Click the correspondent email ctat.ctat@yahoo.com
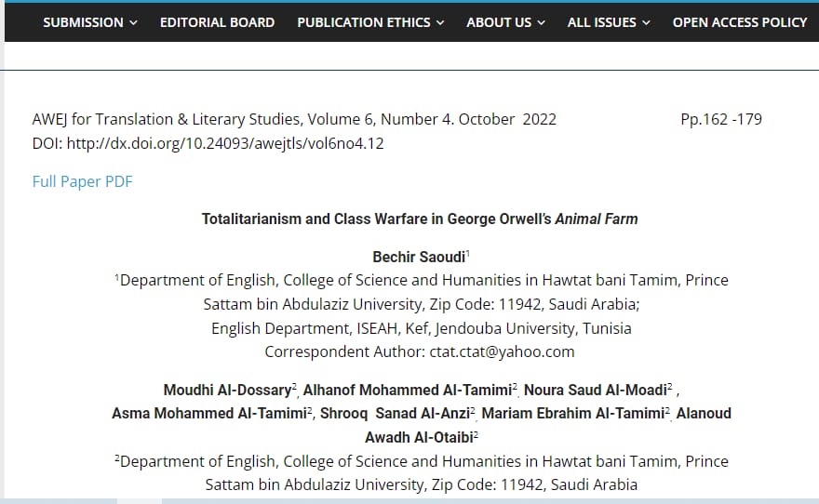This screenshot has width=819, height=504. pos(502,351)
